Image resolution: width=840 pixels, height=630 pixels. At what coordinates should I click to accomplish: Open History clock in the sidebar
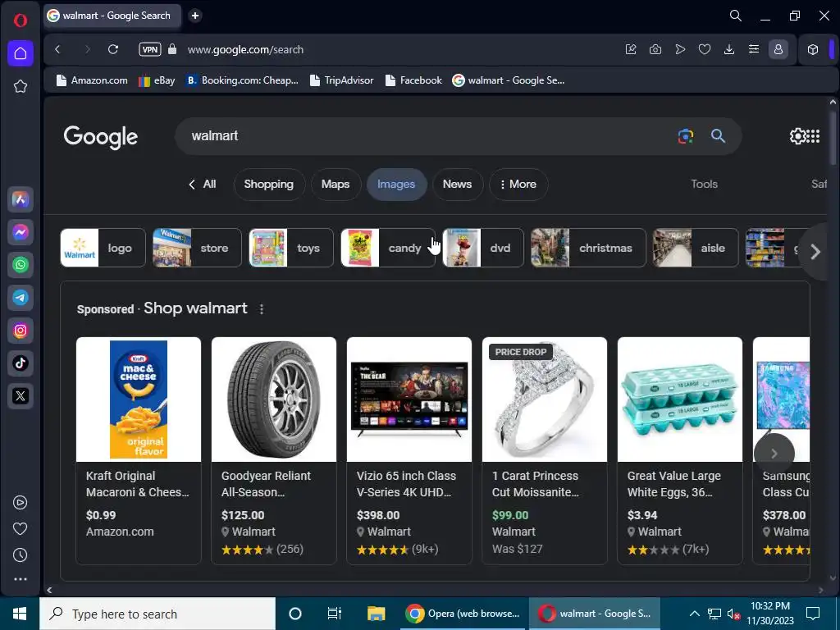(20, 555)
